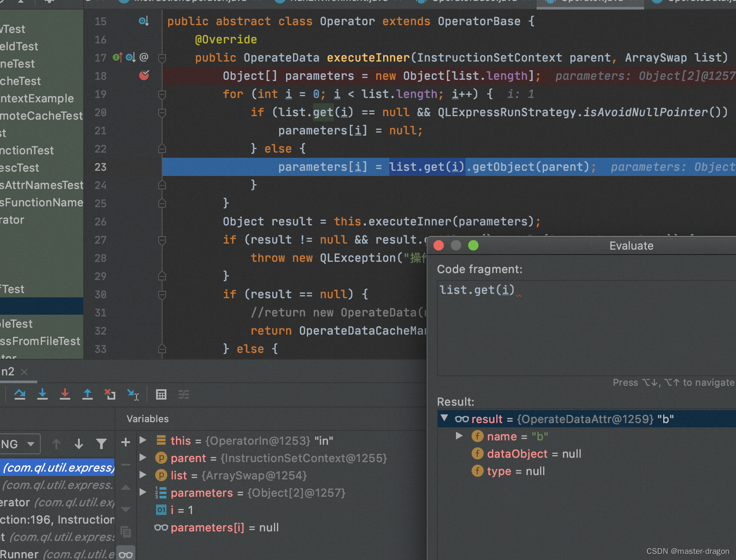This screenshot has height=560, width=736.
Task: Toggle the frames filter funnel icon
Action: pos(101,444)
